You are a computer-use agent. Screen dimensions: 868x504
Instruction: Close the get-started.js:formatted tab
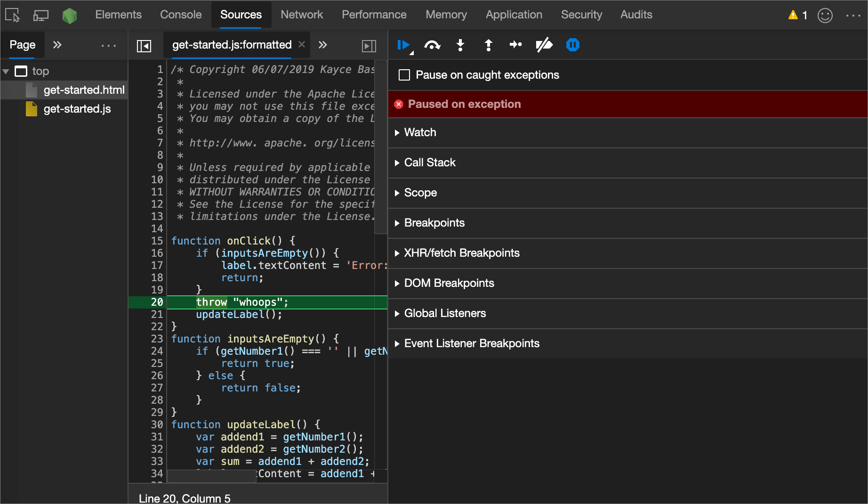click(x=301, y=44)
